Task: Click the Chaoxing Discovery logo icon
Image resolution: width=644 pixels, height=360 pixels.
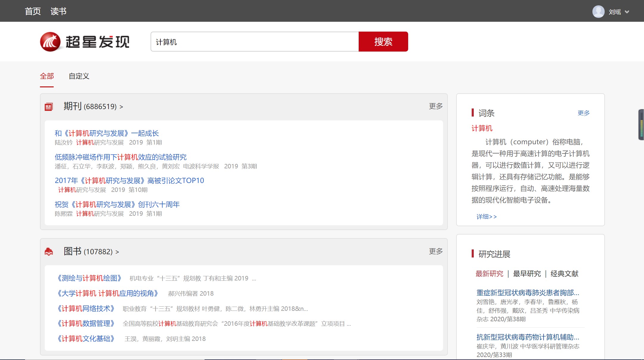Action: tap(50, 42)
